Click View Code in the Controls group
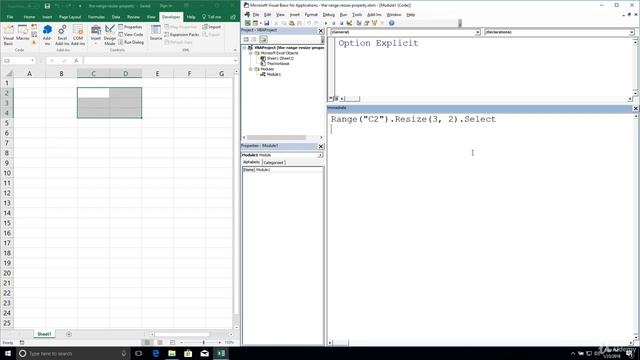The width and height of the screenshot is (640, 360). click(131, 35)
